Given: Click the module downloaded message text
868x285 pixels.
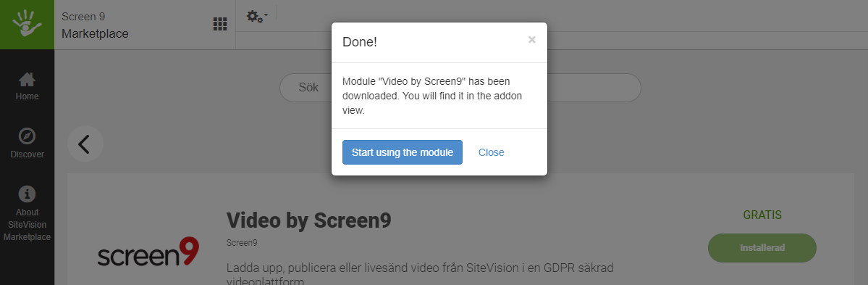Looking at the screenshot, I should click(x=432, y=96).
